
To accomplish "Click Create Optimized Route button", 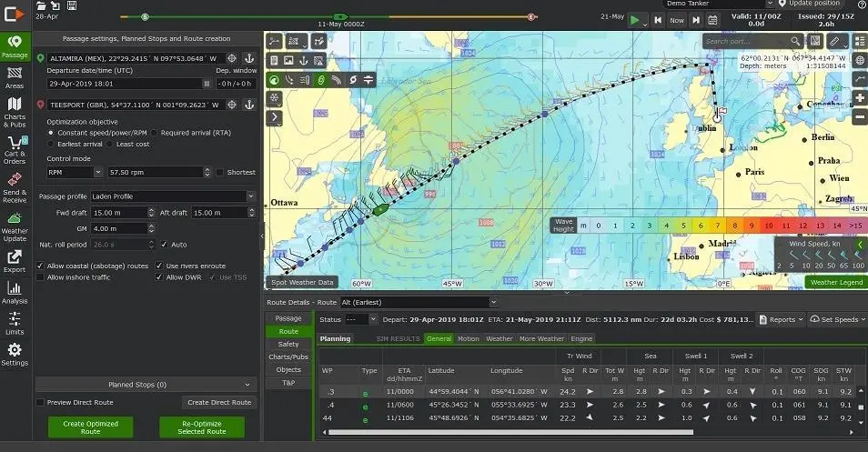I will point(90,427).
